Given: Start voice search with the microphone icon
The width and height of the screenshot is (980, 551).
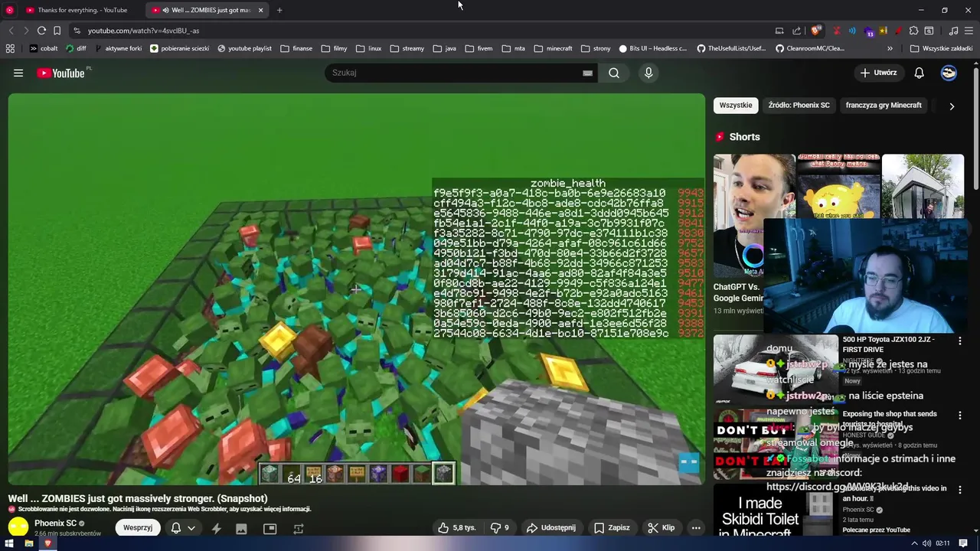Looking at the screenshot, I should (x=648, y=73).
